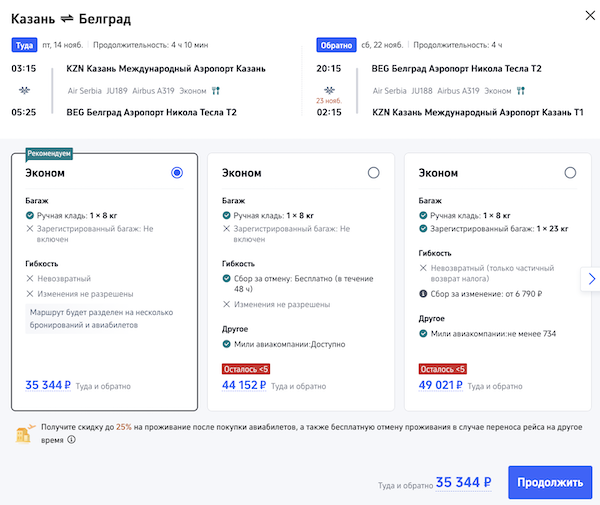Click the Air Serbia logo on the outbound flight
This screenshot has width=600, height=505.
click(23, 90)
